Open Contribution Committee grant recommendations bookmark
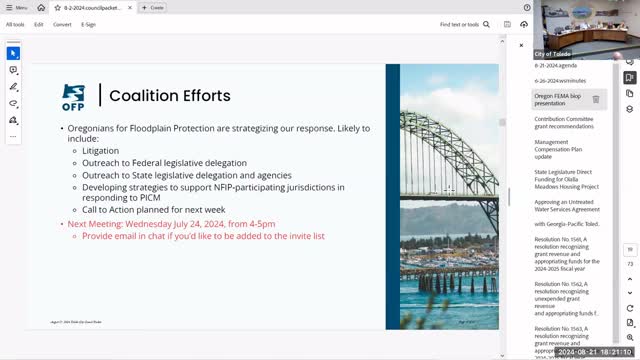The width and height of the screenshot is (640, 360). (564, 122)
